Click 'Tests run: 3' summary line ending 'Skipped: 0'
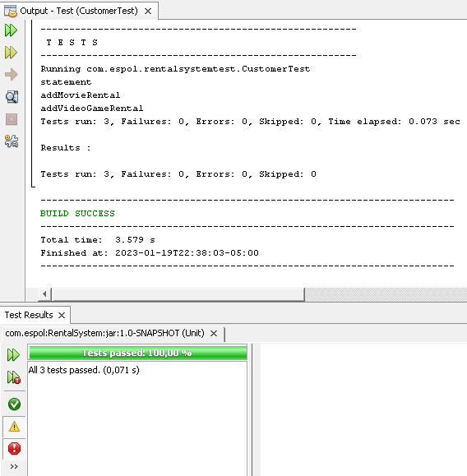This screenshot has width=467, height=476. pyautogui.click(x=178, y=174)
